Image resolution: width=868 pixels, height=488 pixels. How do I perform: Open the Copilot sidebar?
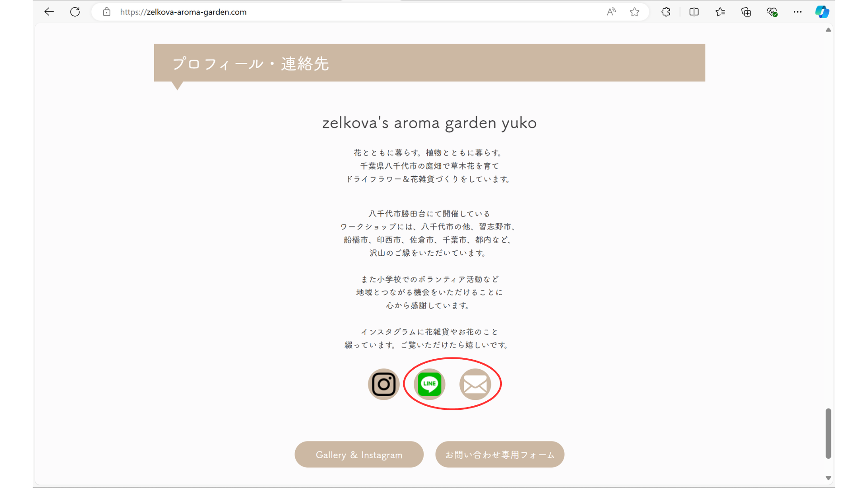pos(822,12)
